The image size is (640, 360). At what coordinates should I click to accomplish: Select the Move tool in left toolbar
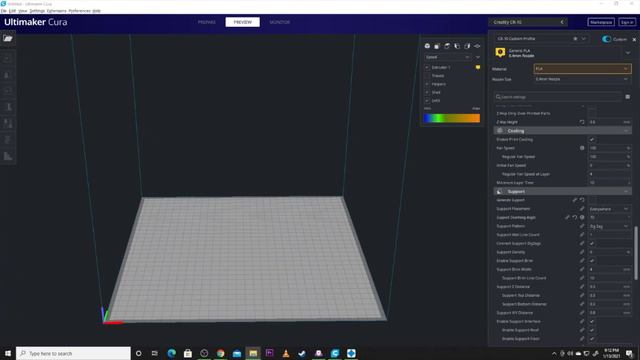7,58
